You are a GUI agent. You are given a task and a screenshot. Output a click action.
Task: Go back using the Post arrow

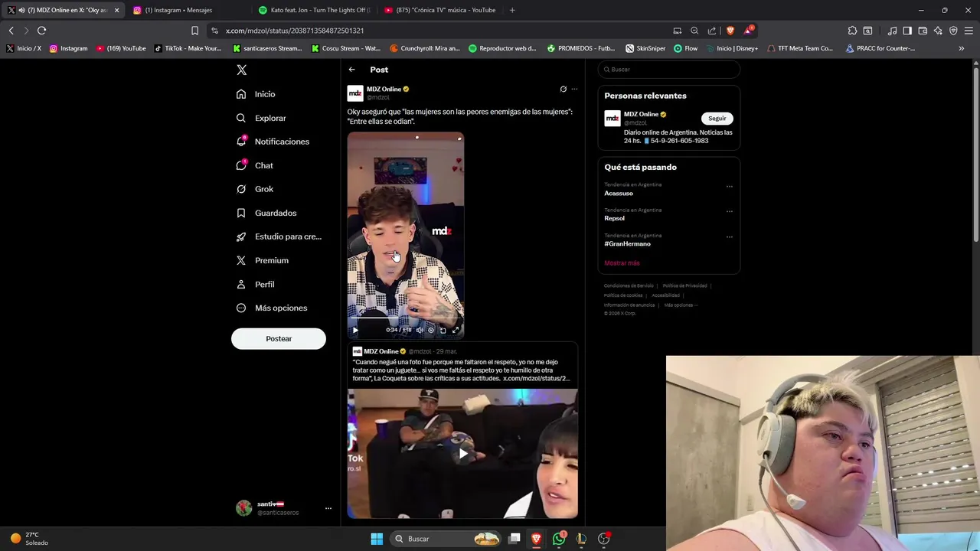pyautogui.click(x=351, y=70)
